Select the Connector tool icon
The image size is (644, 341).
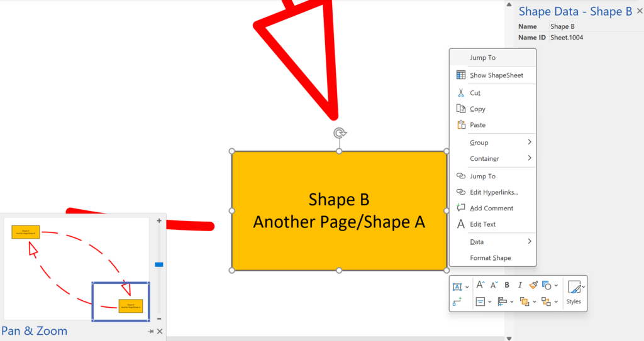[x=457, y=301]
